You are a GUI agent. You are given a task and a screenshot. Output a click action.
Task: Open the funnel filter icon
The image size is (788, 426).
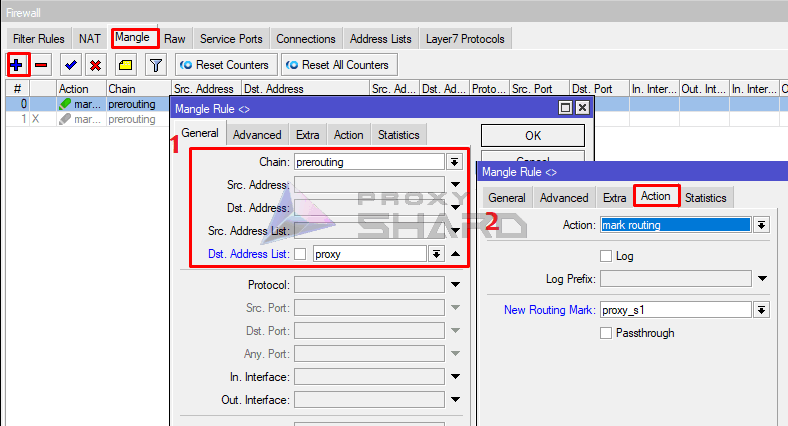point(155,65)
